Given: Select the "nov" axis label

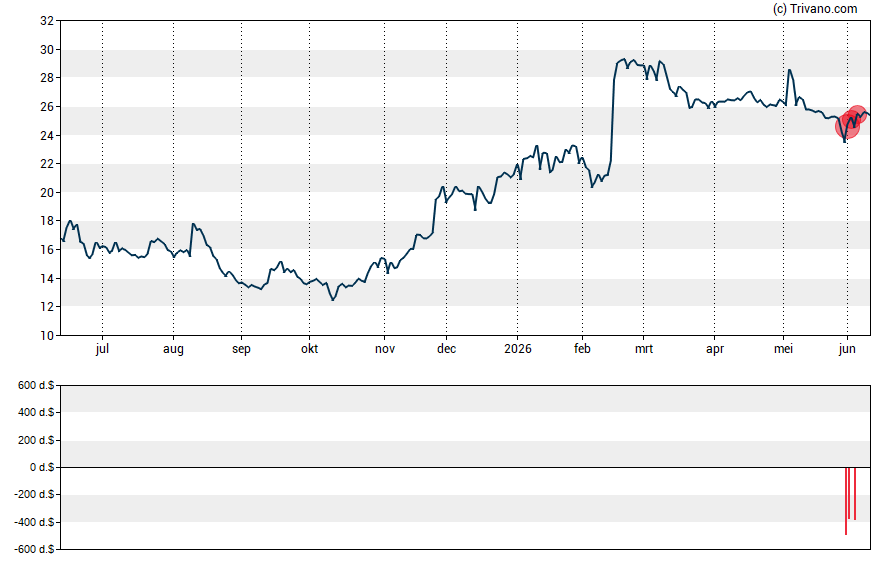Looking at the screenshot, I should tap(385, 349).
